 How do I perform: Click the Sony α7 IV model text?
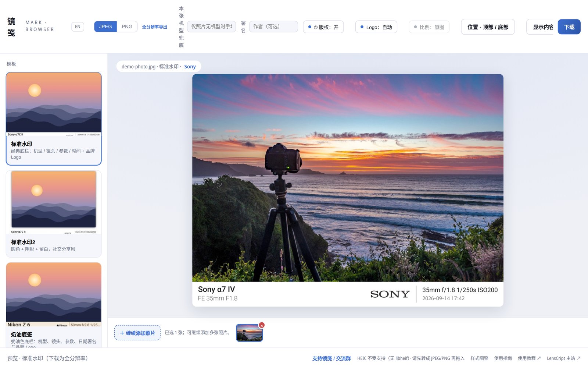point(216,289)
